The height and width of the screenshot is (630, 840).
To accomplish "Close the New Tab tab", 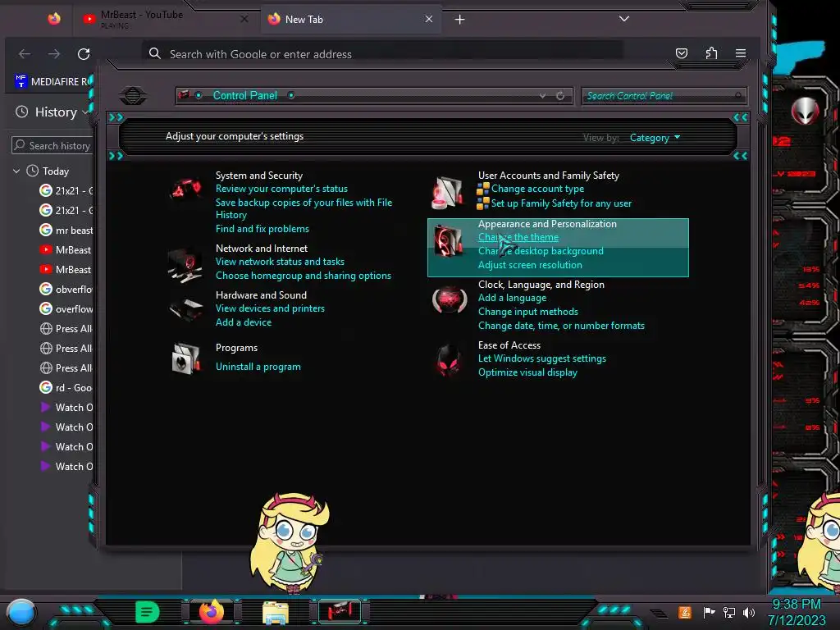I will coord(428,19).
